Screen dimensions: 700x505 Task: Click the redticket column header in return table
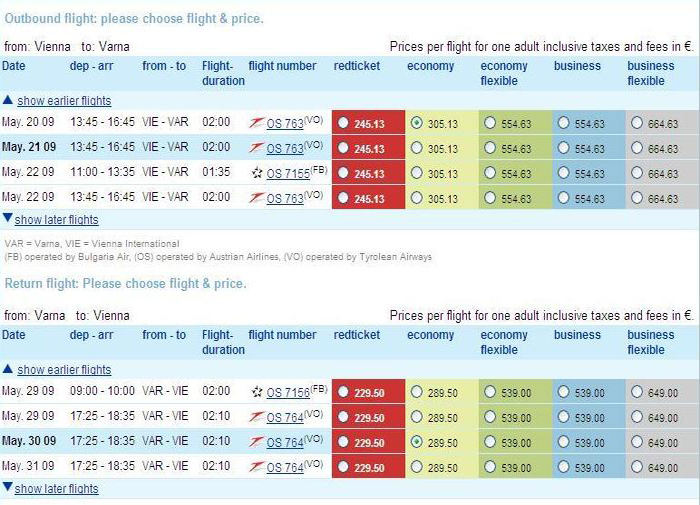point(357,335)
